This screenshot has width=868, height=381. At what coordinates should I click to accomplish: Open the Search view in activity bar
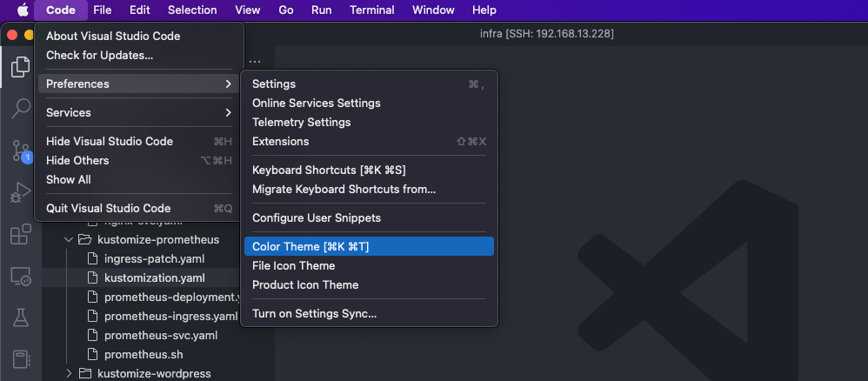tap(21, 108)
